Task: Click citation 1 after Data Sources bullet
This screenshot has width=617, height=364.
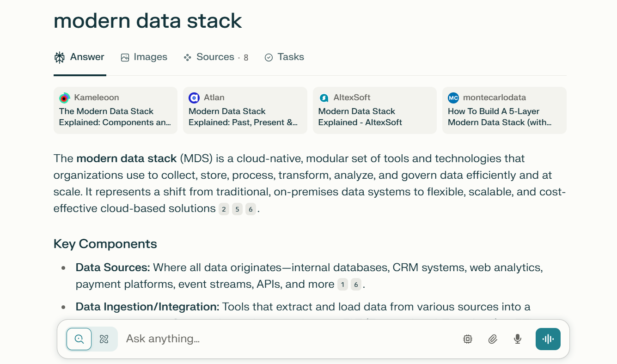Action: pos(342,285)
